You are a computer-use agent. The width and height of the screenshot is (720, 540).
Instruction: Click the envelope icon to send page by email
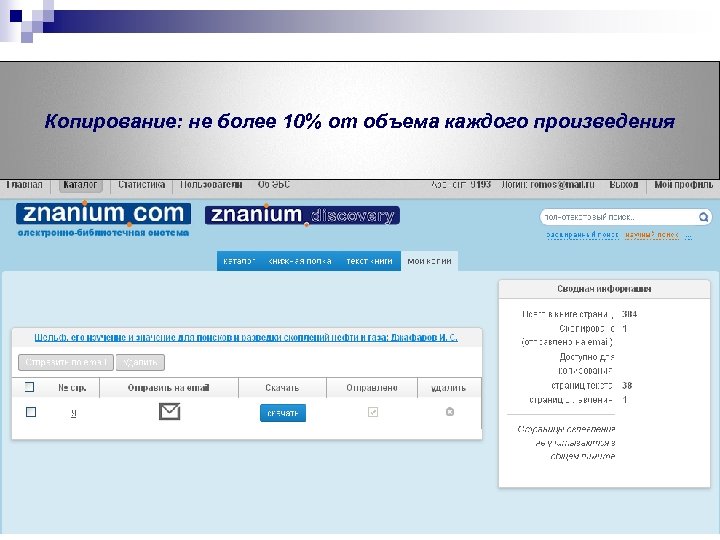pos(169,411)
